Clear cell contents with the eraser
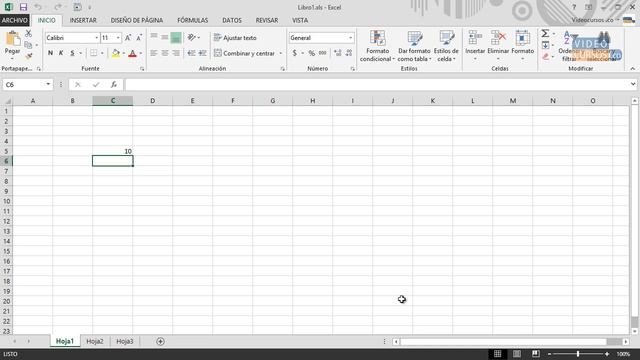Screen dimensions: 640x360 (x=545, y=56)
